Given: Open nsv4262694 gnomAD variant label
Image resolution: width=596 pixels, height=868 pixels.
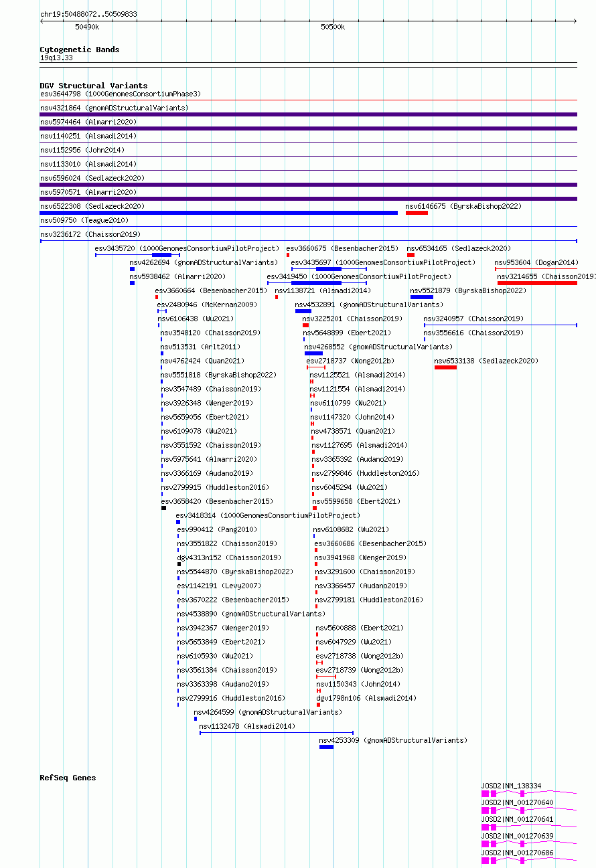Looking at the screenshot, I should pyautogui.click(x=204, y=262).
